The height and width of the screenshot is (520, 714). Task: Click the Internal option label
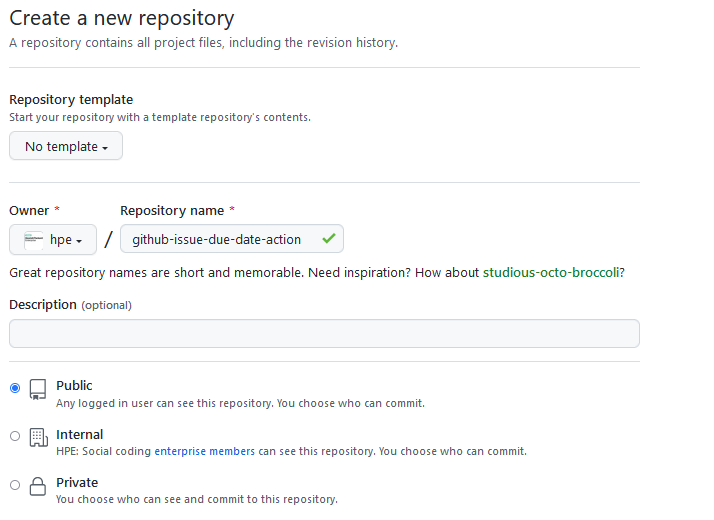(80, 434)
